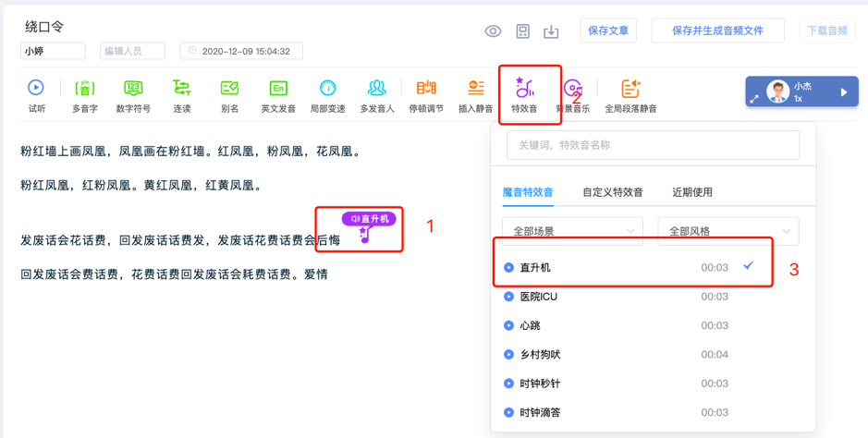868x438 pixels.
Task: Switch to the 自定义特效音 tab
Action: click(x=613, y=192)
